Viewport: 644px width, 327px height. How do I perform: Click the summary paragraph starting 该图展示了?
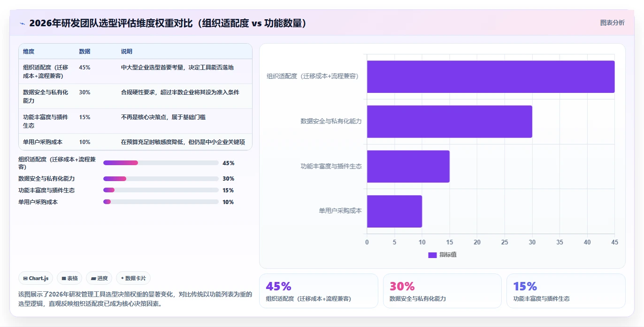click(x=135, y=299)
